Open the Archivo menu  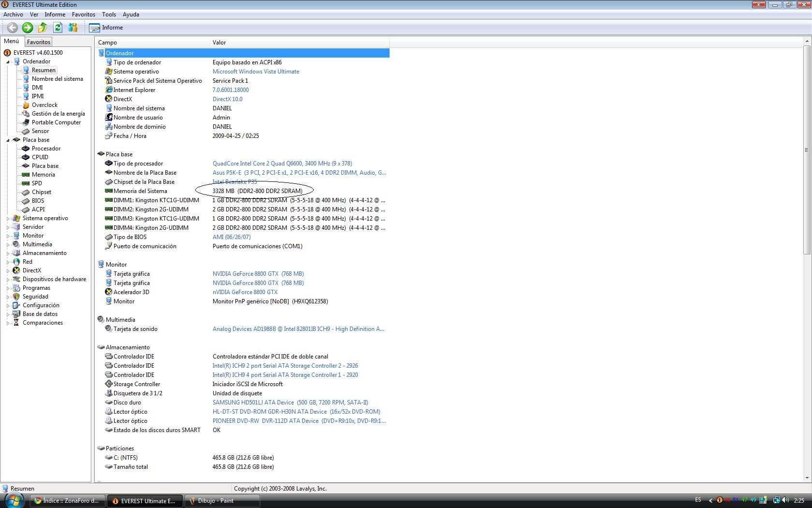[13, 15]
